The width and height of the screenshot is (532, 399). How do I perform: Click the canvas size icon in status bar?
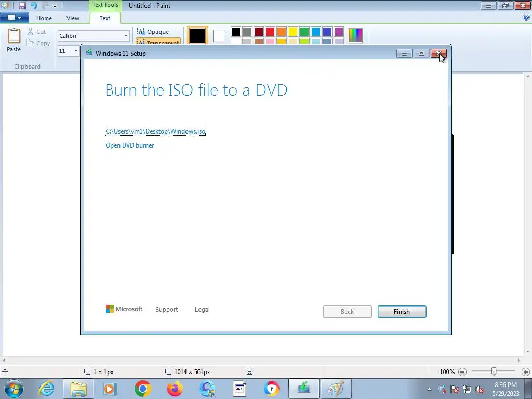point(168,371)
